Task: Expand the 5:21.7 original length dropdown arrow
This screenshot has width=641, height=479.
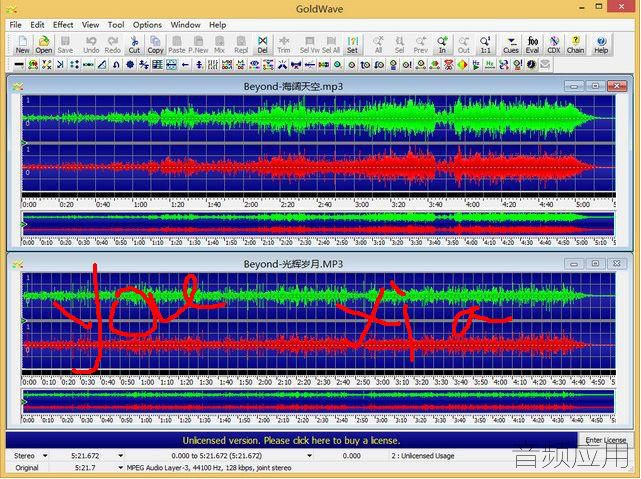Action: pos(120,468)
